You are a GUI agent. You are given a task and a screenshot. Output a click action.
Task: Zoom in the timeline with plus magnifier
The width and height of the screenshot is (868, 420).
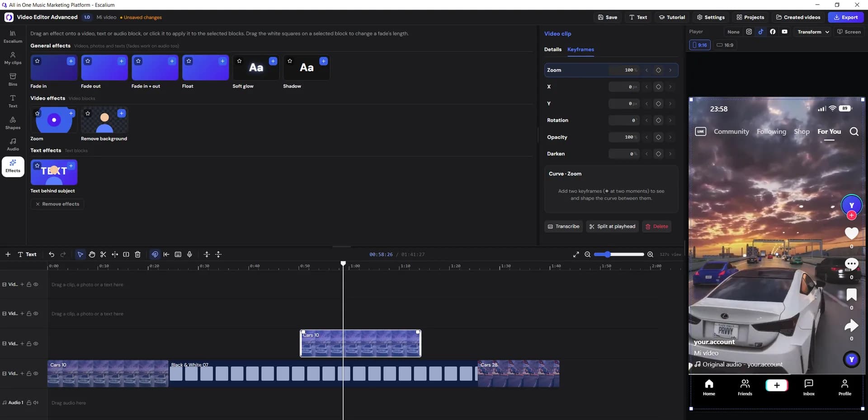point(650,254)
